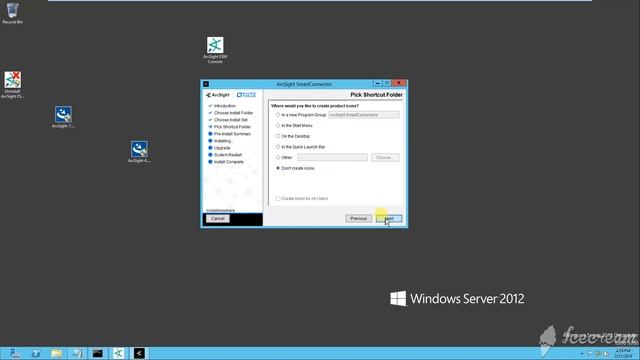Image resolution: width=640 pixels, height=360 pixels.
Task: Select the ArcSight 7 installer desktop icon
Action: [x=63, y=117]
